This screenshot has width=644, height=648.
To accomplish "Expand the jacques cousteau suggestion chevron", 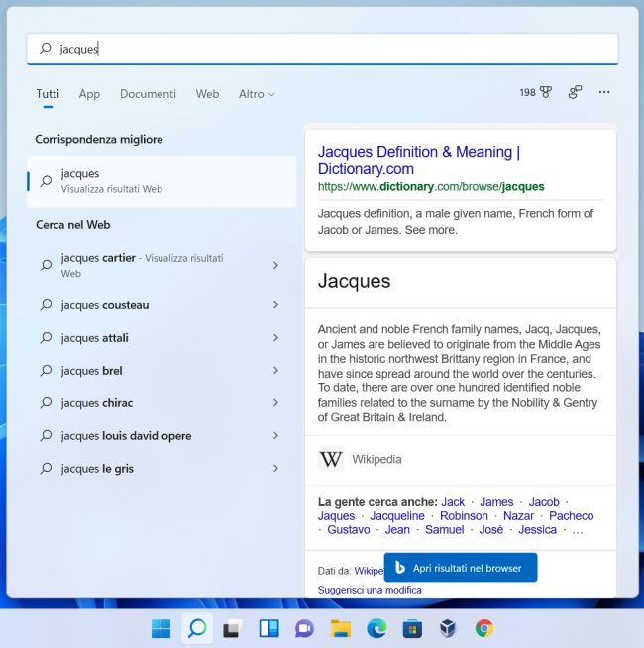I will tap(275, 305).
